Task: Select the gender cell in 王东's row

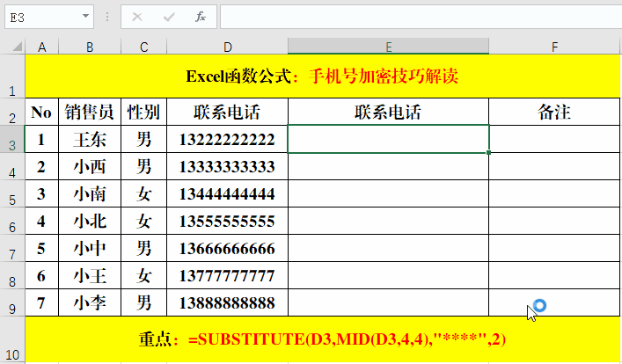Action: coord(144,139)
